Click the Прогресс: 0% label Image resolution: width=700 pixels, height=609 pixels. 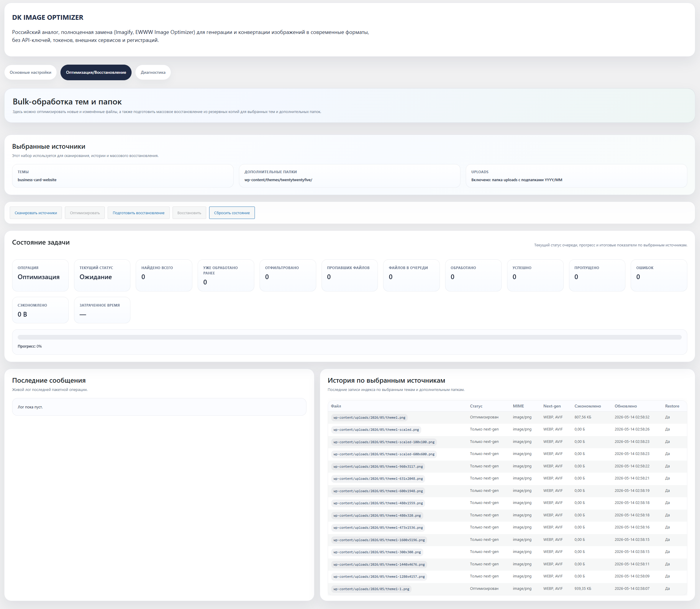[29, 346]
